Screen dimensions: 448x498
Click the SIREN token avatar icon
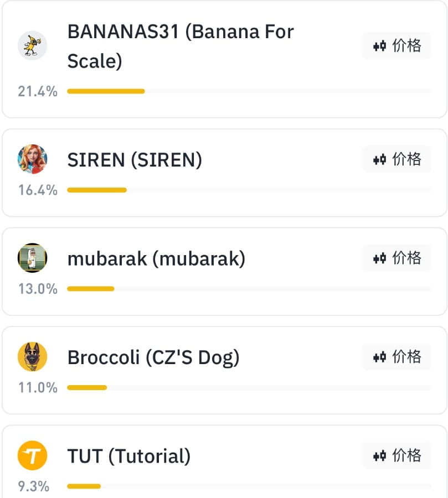pos(32,159)
